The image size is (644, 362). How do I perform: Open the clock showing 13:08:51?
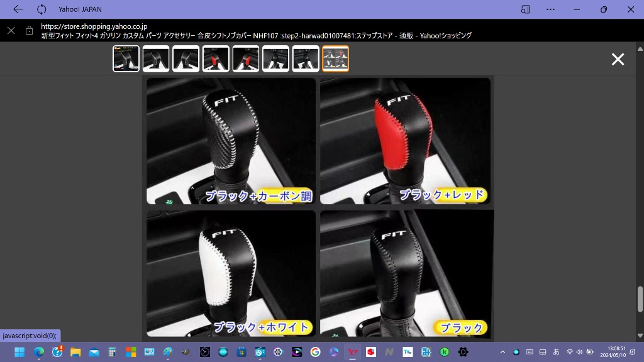tap(613, 352)
